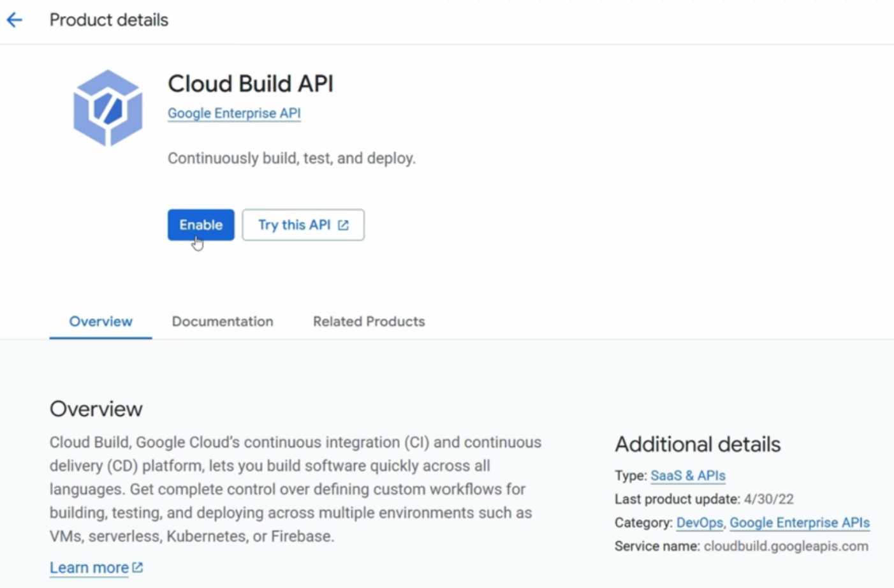894x588 pixels.
Task: Open Try this API button
Action: pos(303,224)
